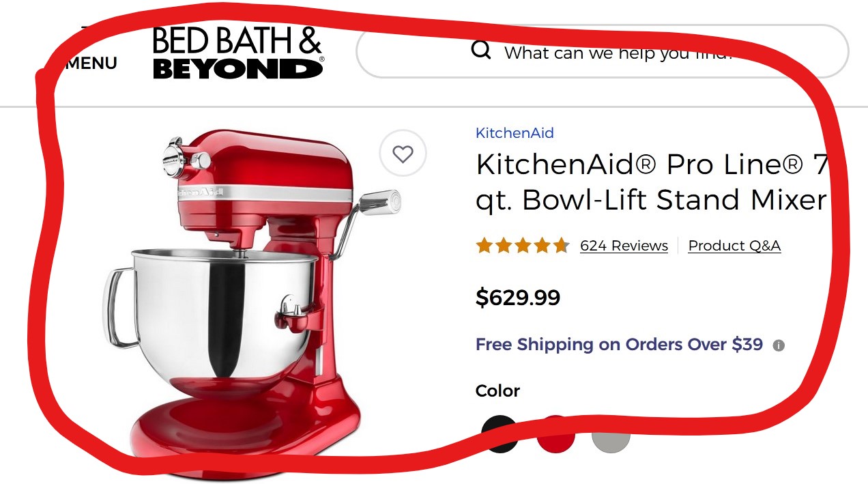Select the red color swatch
Image resolution: width=868 pixels, height=484 pixels.
click(x=555, y=433)
